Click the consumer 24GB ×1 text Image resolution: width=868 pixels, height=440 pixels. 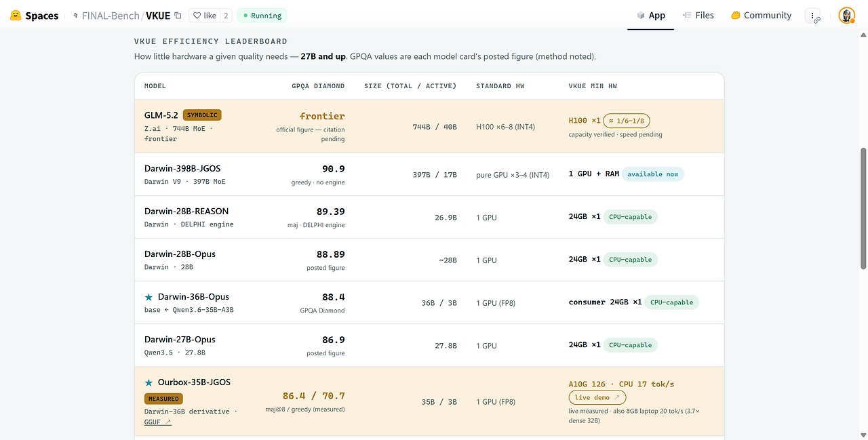click(605, 302)
